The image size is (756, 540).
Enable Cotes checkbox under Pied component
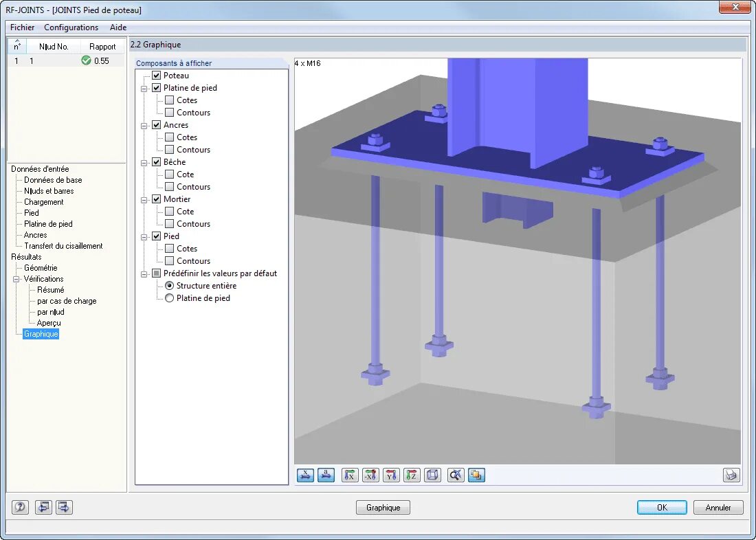point(169,249)
